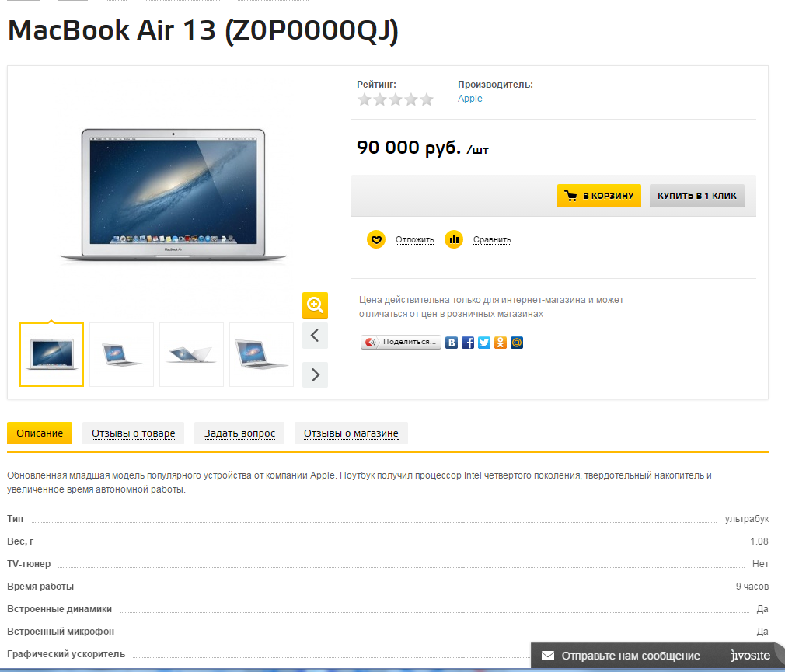
Task: Share via Mail.ru @ icon
Action: point(517,343)
